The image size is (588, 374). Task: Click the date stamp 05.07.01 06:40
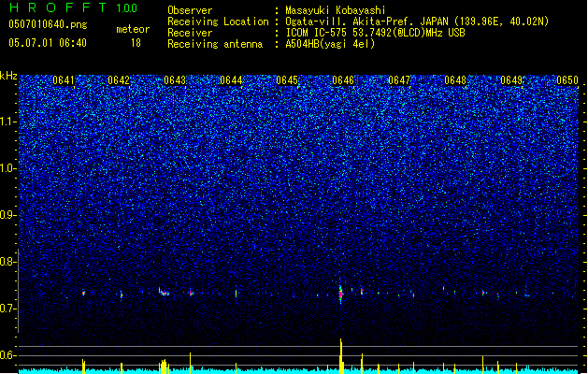click(x=48, y=43)
